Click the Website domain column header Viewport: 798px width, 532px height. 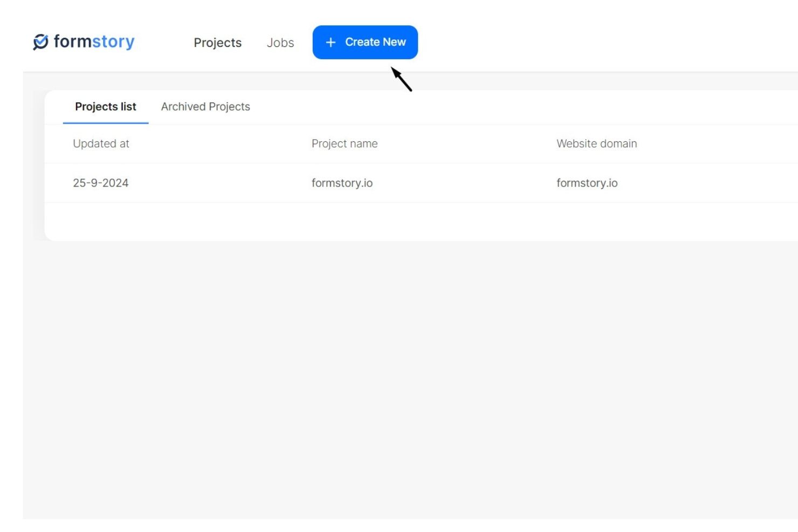[x=596, y=143]
